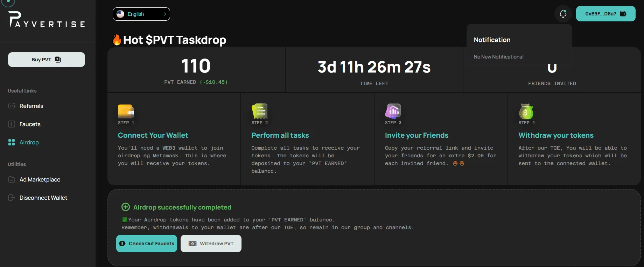Click the Step 3 chart icon
Viewport: 644px width, 267px height.
tap(393, 111)
